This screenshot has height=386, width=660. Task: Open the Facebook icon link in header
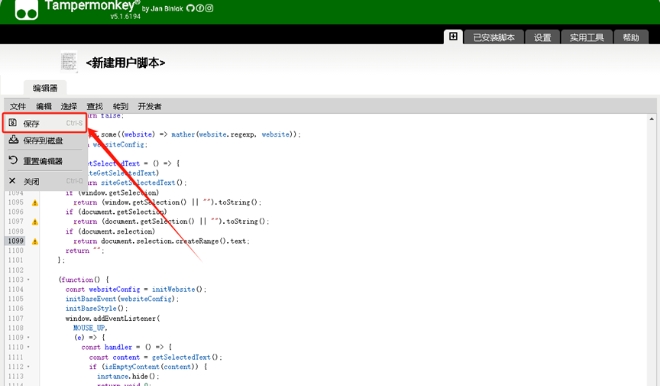coord(200,8)
